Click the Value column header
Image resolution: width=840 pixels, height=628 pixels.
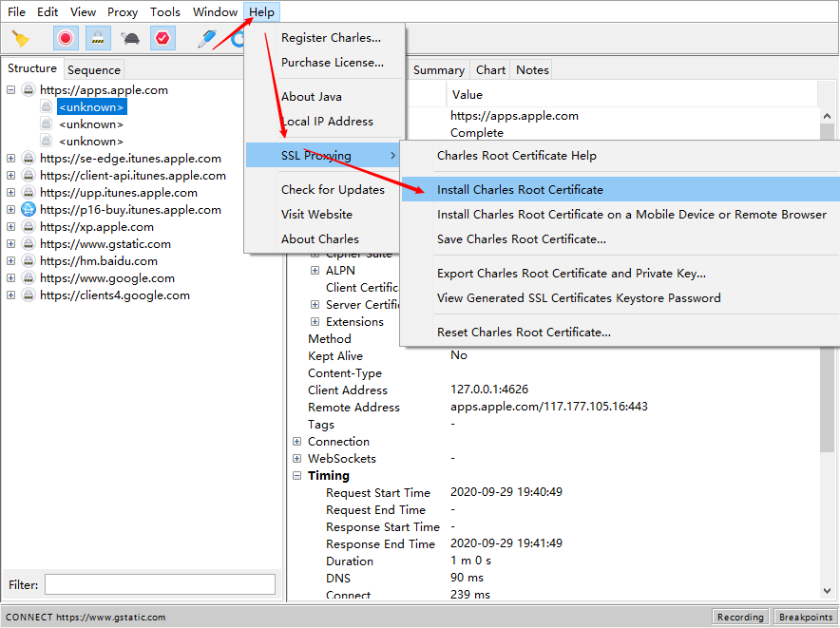(x=632, y=95)
